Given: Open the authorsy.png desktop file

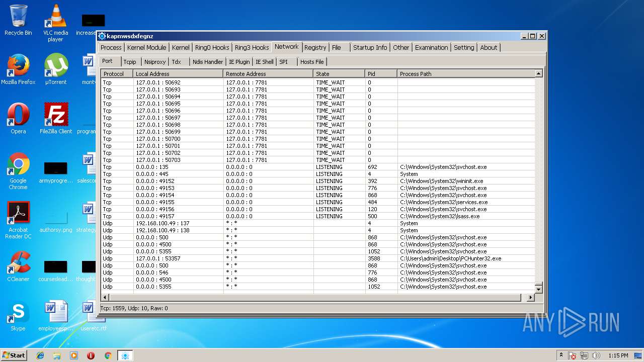Looking at the screenshot, I should click(x=56, y=221).
